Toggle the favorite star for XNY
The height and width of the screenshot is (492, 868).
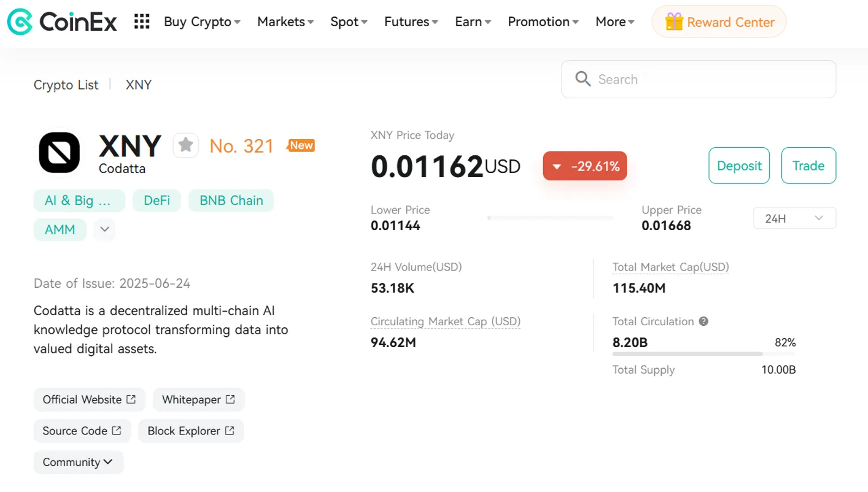pos(186,145)
